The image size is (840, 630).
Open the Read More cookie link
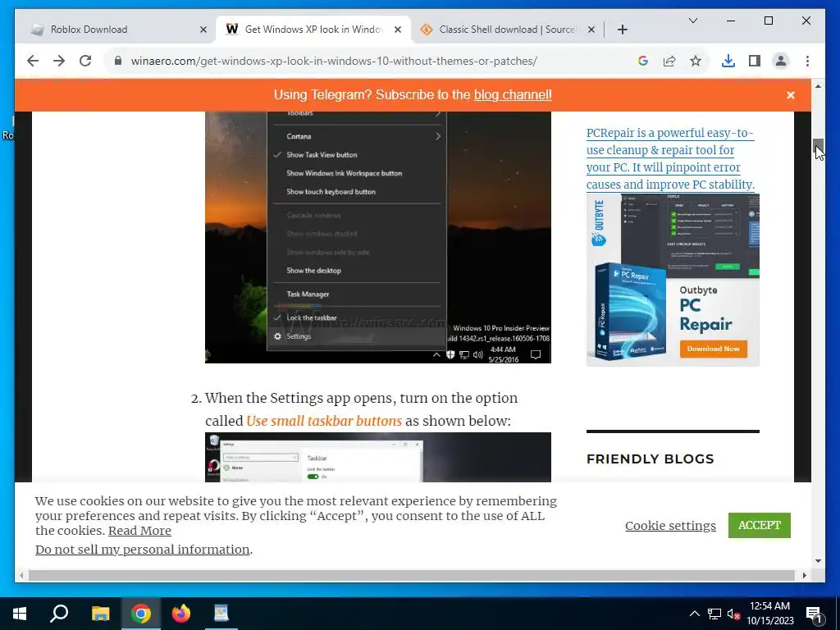coord(139,531)
